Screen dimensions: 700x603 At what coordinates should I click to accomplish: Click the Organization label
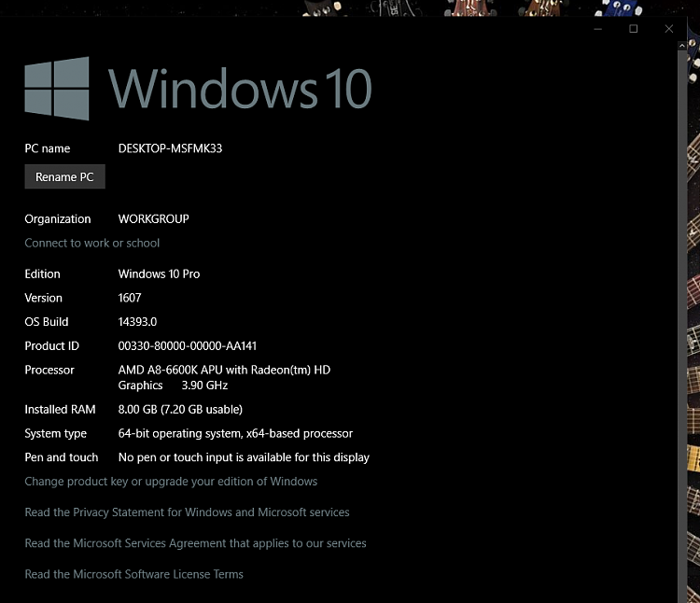click(x=58, y=218)
